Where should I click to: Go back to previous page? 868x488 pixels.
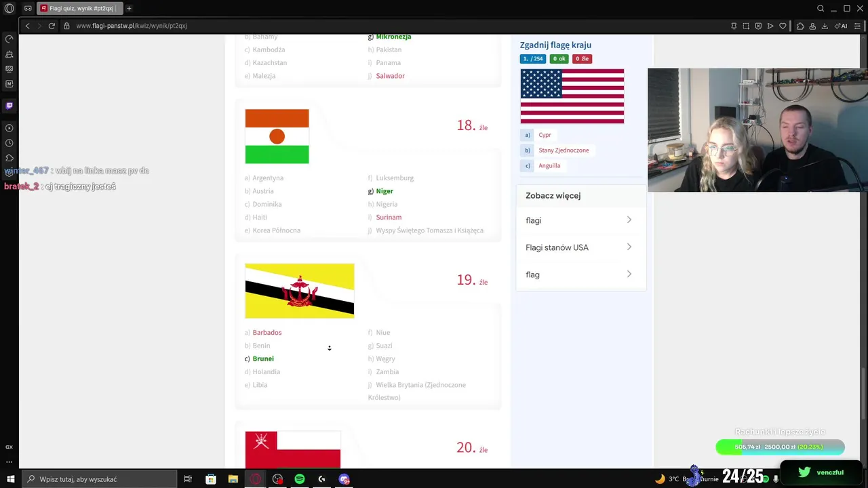(27, 26)
